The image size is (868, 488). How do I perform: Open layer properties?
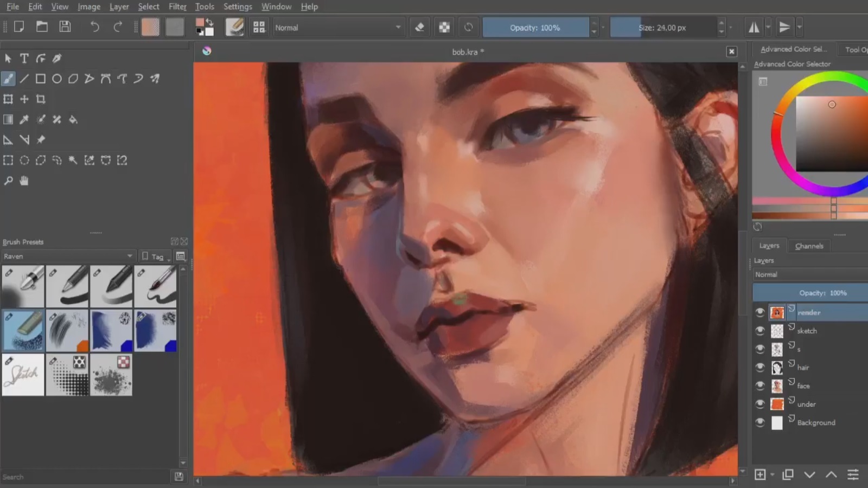click(x=853, y=475)
